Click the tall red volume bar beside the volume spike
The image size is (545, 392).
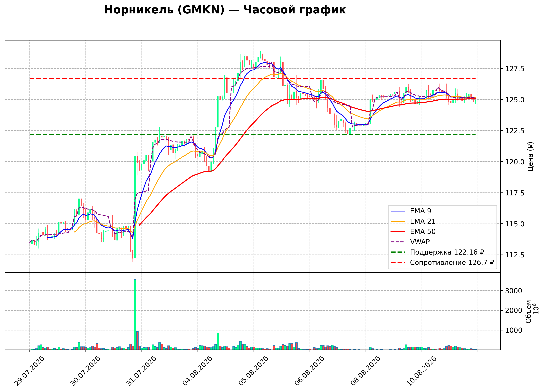(x=137, y=341)
